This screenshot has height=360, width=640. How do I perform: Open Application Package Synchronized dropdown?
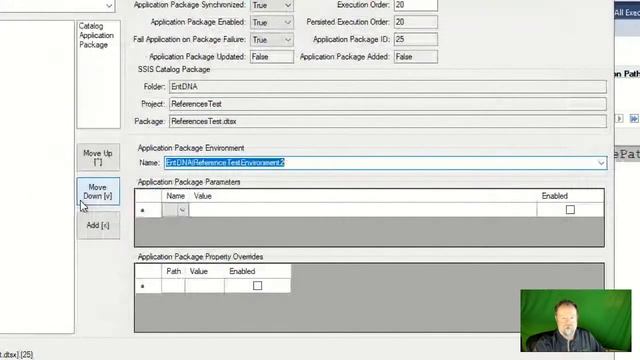288,6
